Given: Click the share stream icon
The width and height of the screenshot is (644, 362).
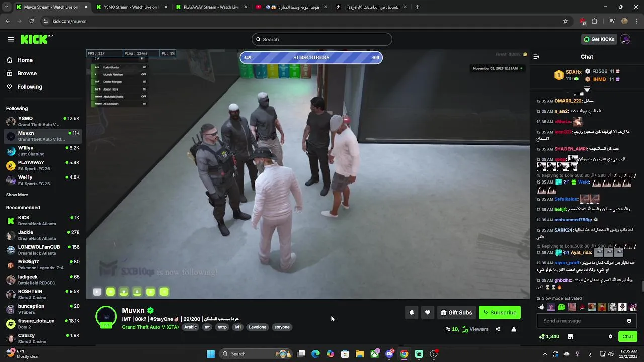Looking at the screenshot, I should pyautogui.click(x=498, y=329).
